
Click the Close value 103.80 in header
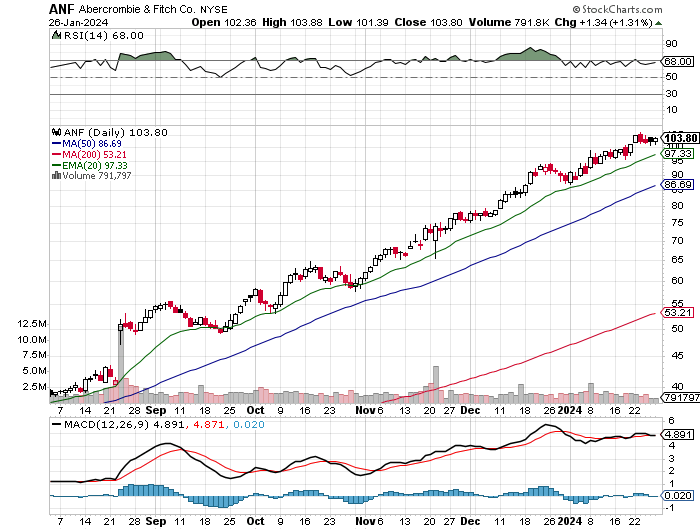coord(446,22)
